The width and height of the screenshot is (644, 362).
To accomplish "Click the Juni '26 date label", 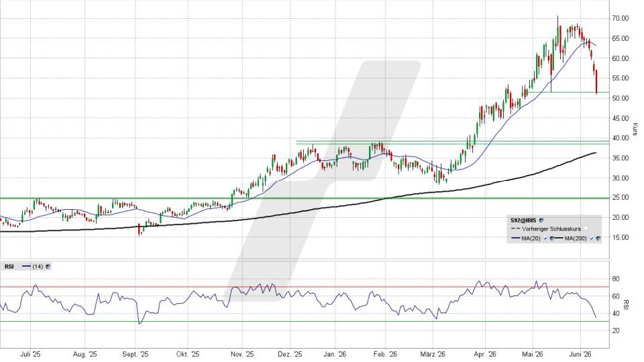I will (x=581, y=354).
